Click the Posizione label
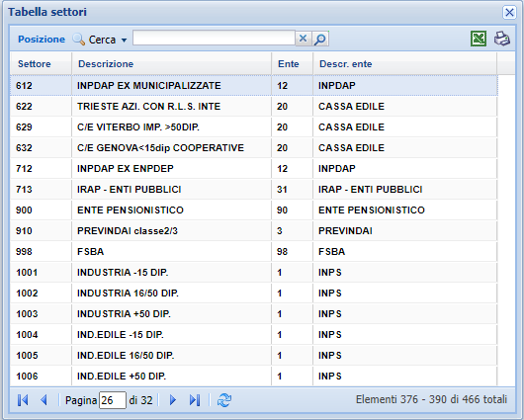Image resolution: width=524 pixels, height=420 pixels. (x=42, y=40)
